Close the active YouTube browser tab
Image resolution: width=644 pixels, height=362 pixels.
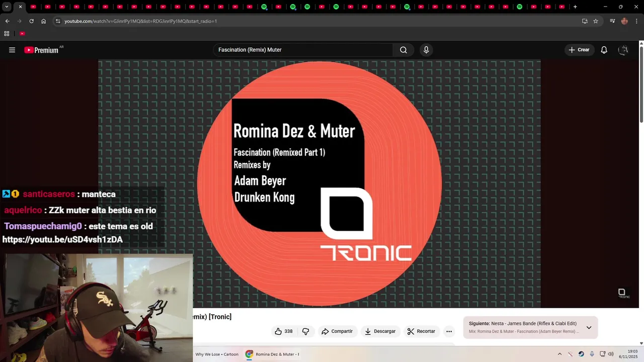click(20, 7)
